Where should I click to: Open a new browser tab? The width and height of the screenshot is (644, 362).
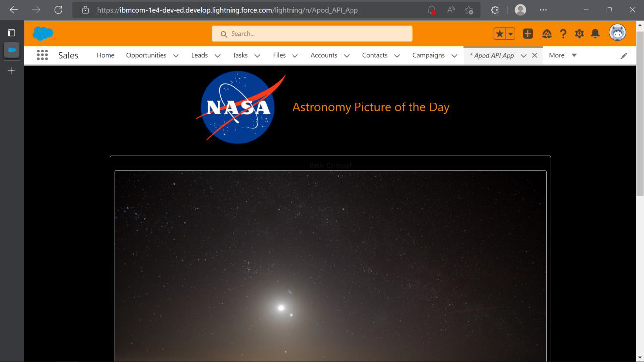tap(11, 71)
